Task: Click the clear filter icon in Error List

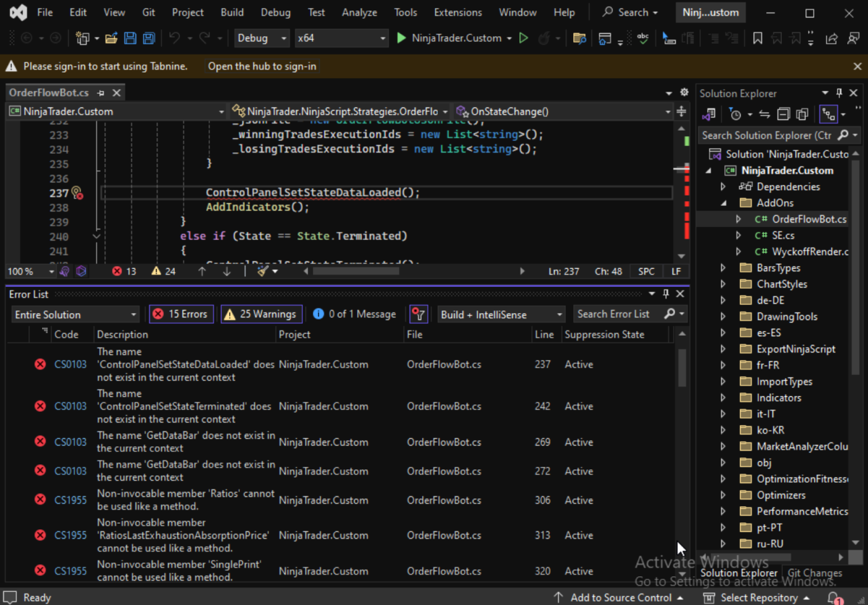Action: point(419,315)
